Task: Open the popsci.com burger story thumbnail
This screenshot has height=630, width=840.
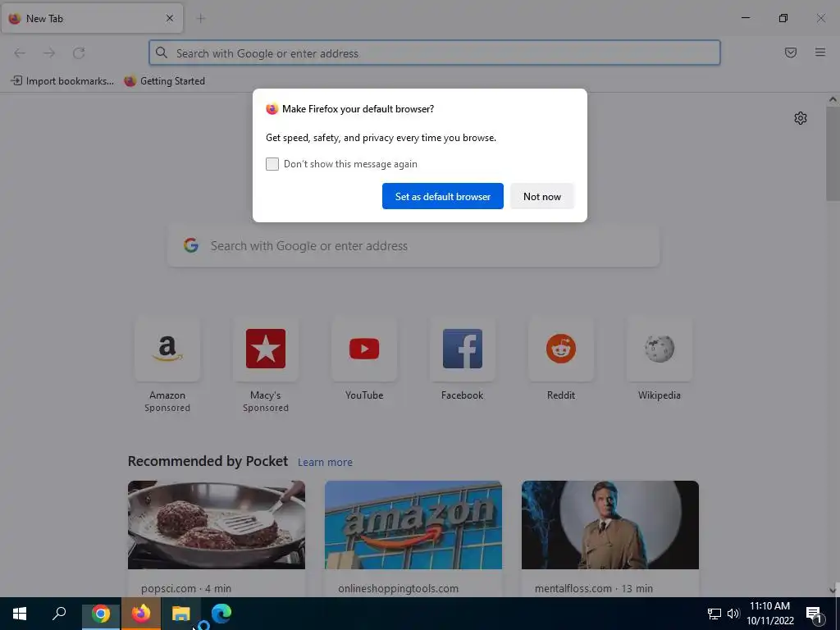Action: point(217,525)
